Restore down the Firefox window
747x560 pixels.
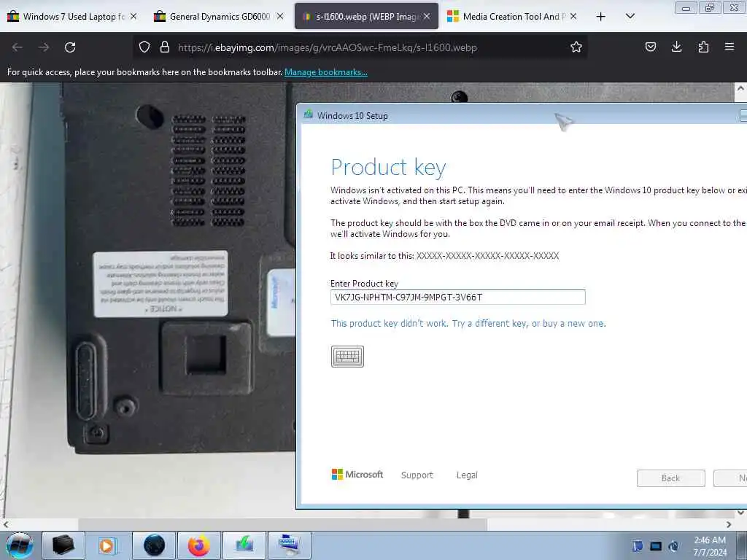[710, 7]
